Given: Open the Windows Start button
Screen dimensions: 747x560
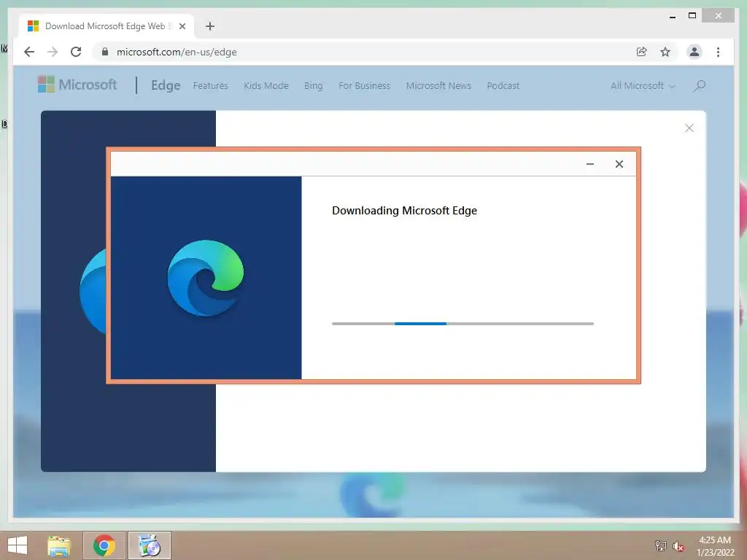Looking at the screenshot, I should [18, 545].
